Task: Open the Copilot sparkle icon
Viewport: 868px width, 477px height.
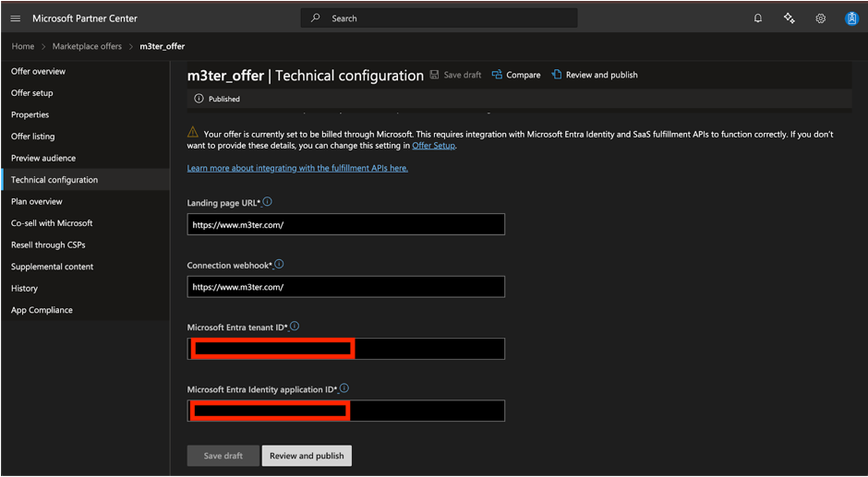Action: (790, 18)
